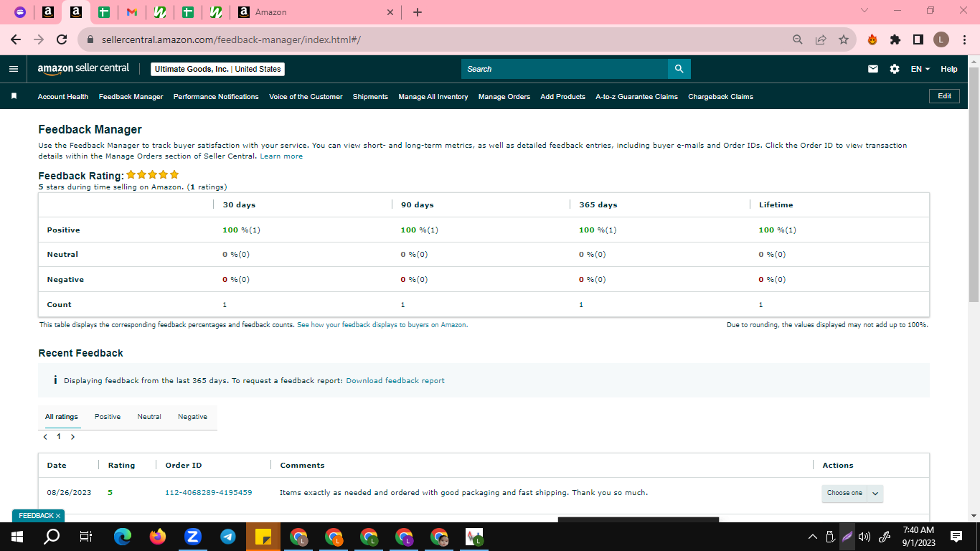Click the search magnifier button

pos(679,69)
